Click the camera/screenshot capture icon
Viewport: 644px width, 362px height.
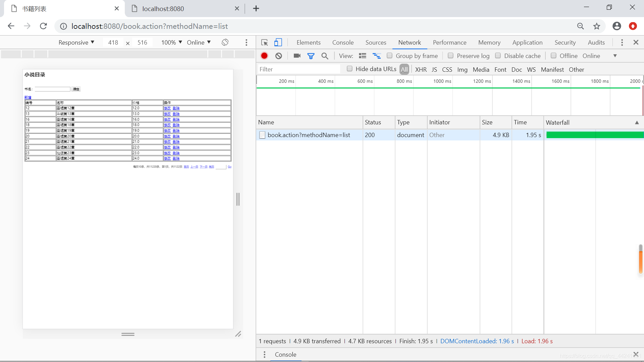click(297, 56)
